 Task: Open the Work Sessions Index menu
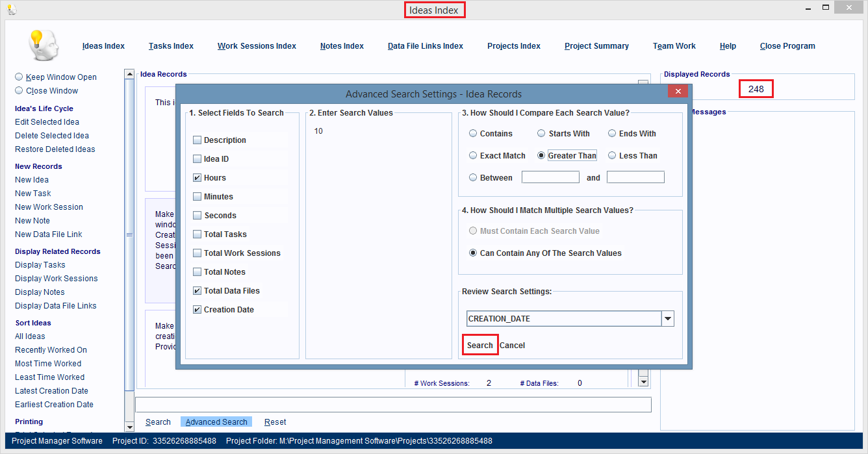coord(257,46)
